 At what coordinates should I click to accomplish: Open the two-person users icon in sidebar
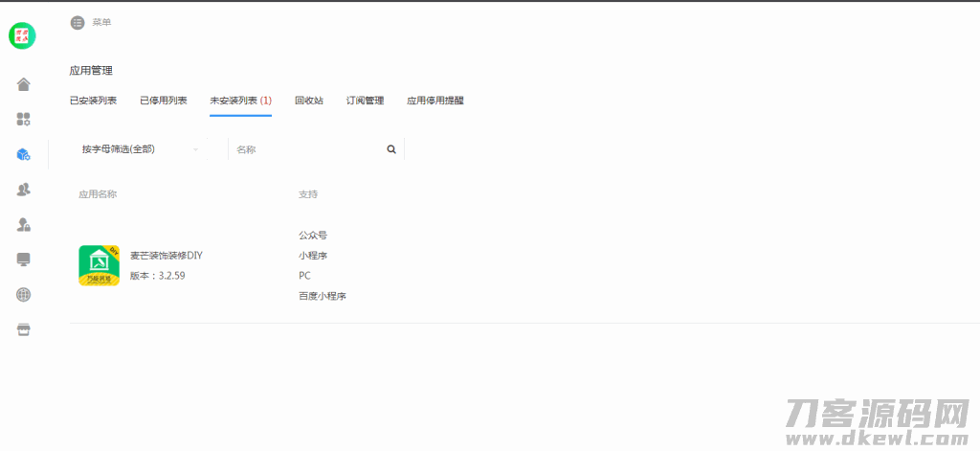[x=24, y=190]
